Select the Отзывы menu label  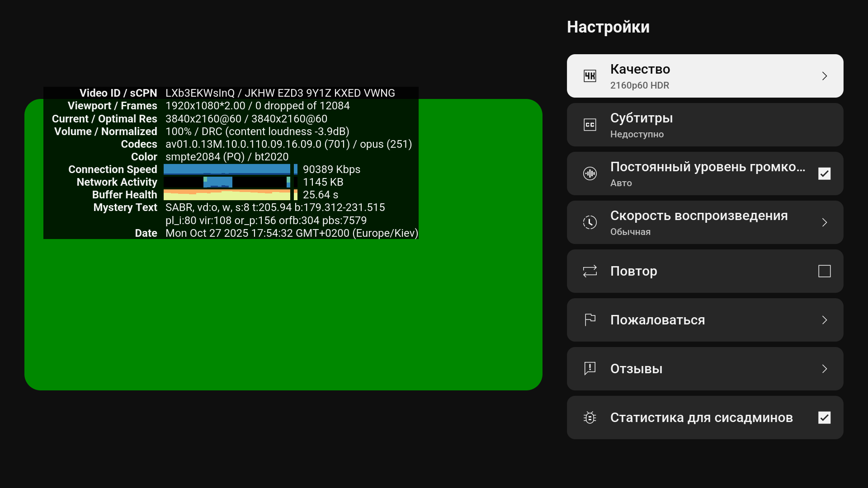click(x=636, y=369)
